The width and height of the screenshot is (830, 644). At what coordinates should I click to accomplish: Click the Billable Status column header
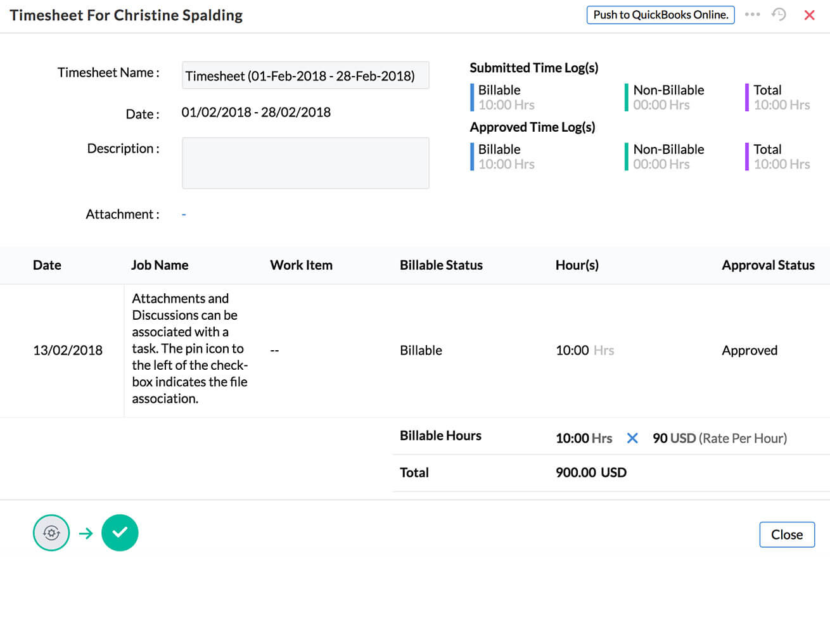coord(441,265)
